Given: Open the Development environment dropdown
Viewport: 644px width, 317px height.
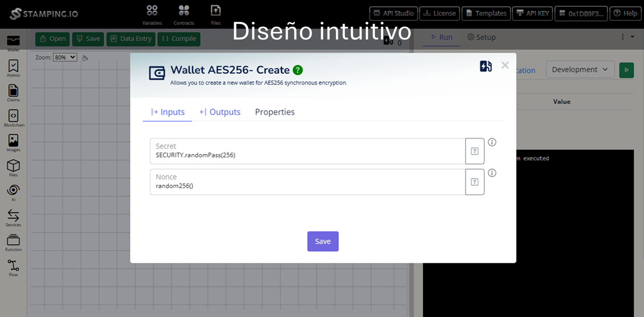Looking at the screenshot, I should 580,70.
